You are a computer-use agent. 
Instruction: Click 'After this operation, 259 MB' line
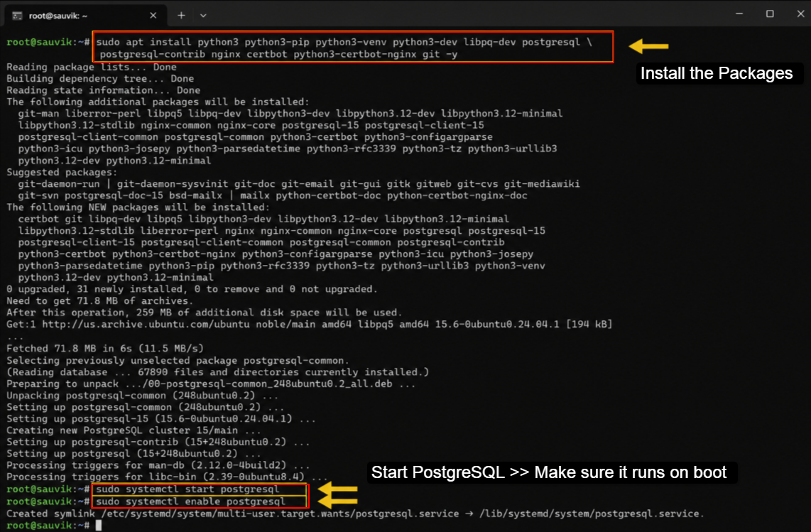205,312
